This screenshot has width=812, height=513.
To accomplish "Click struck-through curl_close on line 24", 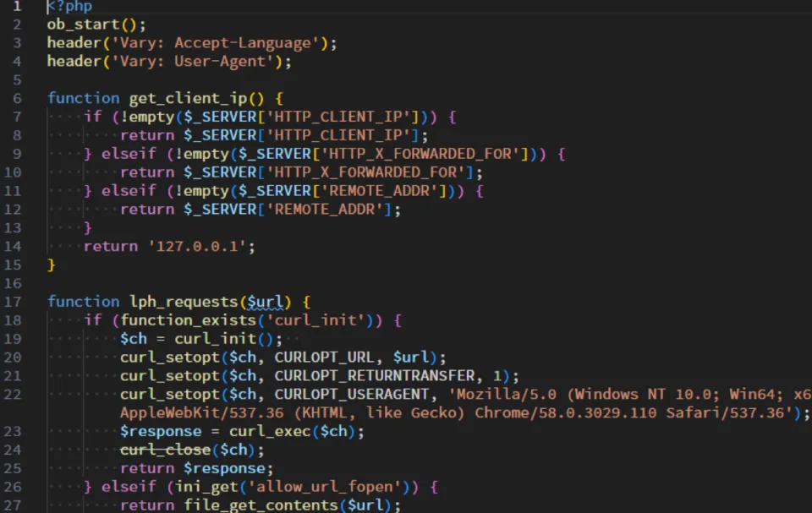I will click(x=165, y=450).
